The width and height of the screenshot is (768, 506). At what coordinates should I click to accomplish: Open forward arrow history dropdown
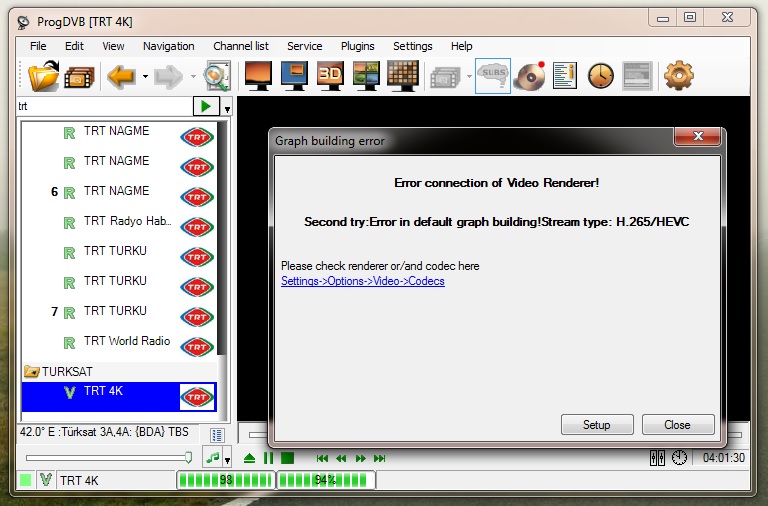coord(193,76)
